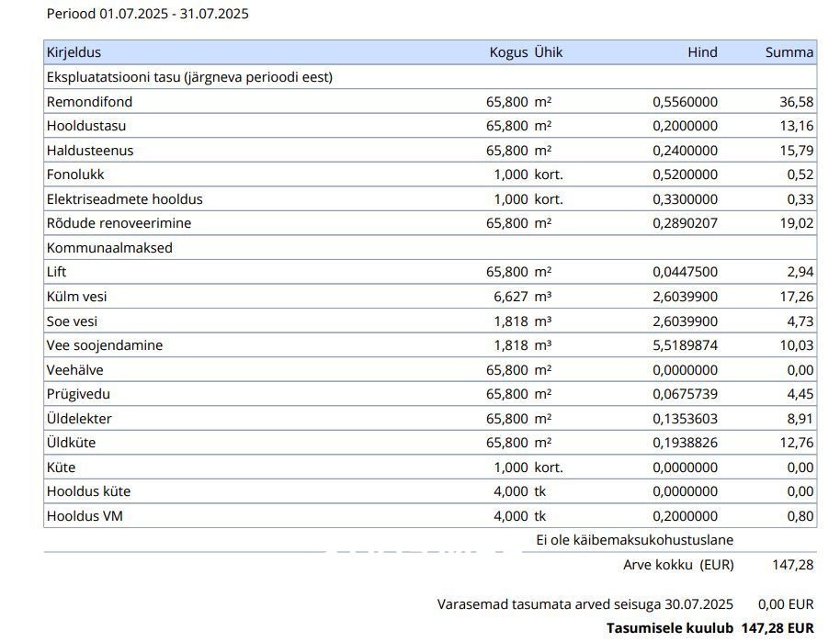Click the Haldusteenus row label
This screenshot has height=642, width=840.
click(x=90, y=151)
